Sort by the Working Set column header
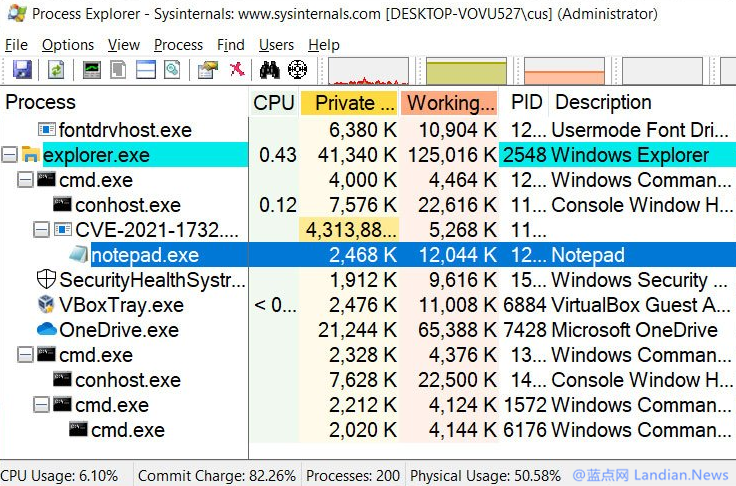Image resolution: width=736 pixels, height=486 pixels. point(449,103)
